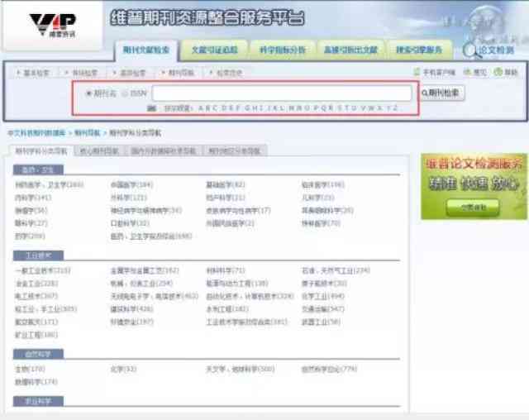Click the green button in the 论文检测服务 ad
529x420 pixels.
[x=473, y=208]
